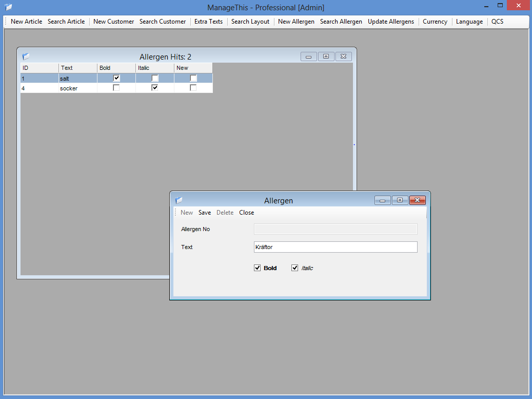Screen dimensions: 532x399
Task: Click the ManageThis app icon in title bar
Action: (x=8, y=7)
